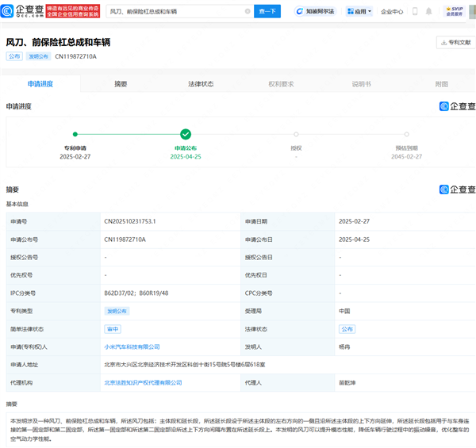Screen dimensions: 476x448
Task: Open the 申请进度 tab
Action: pyautogui.click(x=40, y=83)
